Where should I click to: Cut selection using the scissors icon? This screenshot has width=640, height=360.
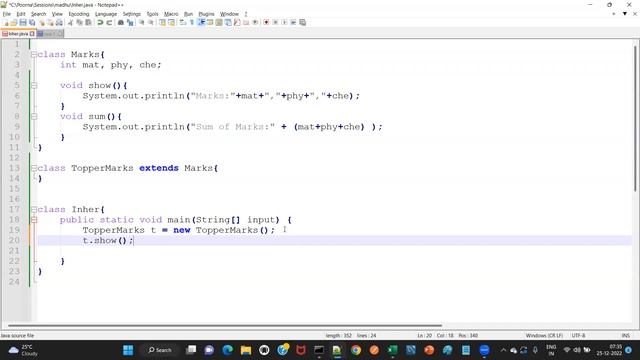(x=71, y=23)
